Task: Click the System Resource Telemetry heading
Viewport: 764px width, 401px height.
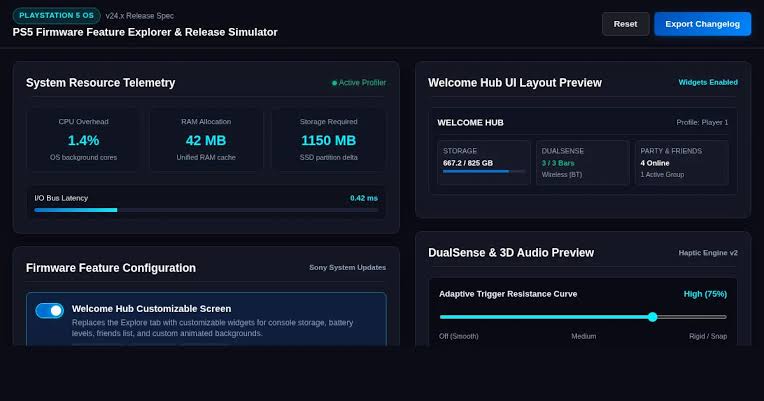Action: (100, 83)
